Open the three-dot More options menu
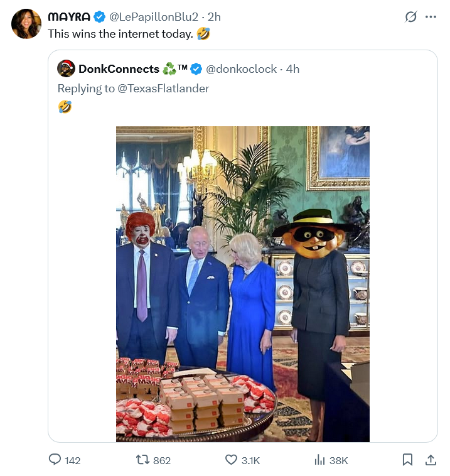Image resolution: width=450 pixels, height=476 pixels. (x=431, y=17)
